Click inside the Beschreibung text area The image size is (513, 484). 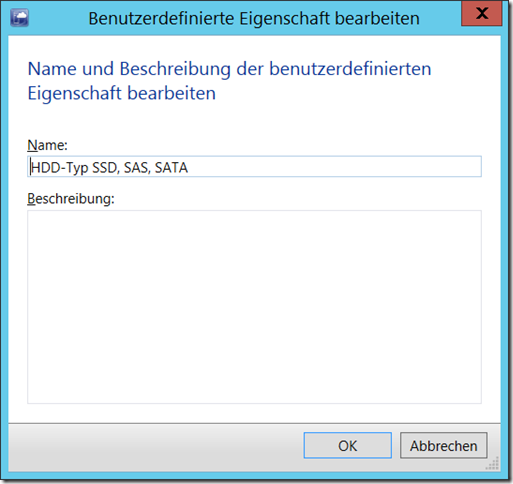click(x=254, y=307)
